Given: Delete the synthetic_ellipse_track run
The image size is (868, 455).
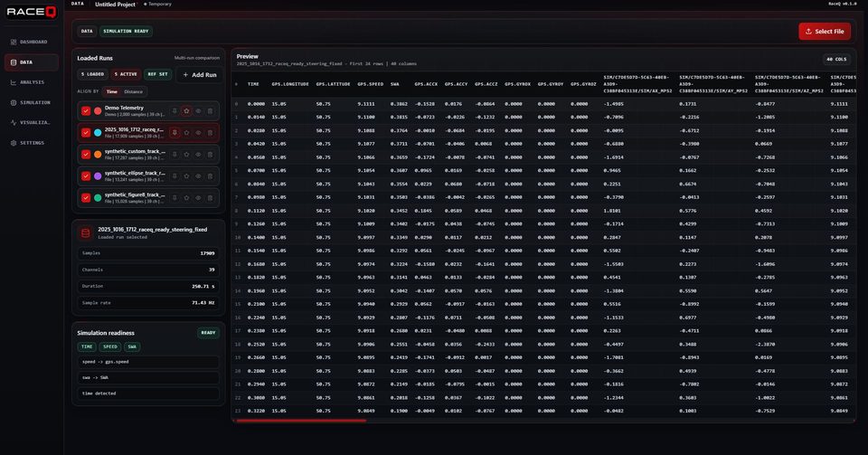Looking at the screenshot, I should pyautogui.click(x=210, y=176).
